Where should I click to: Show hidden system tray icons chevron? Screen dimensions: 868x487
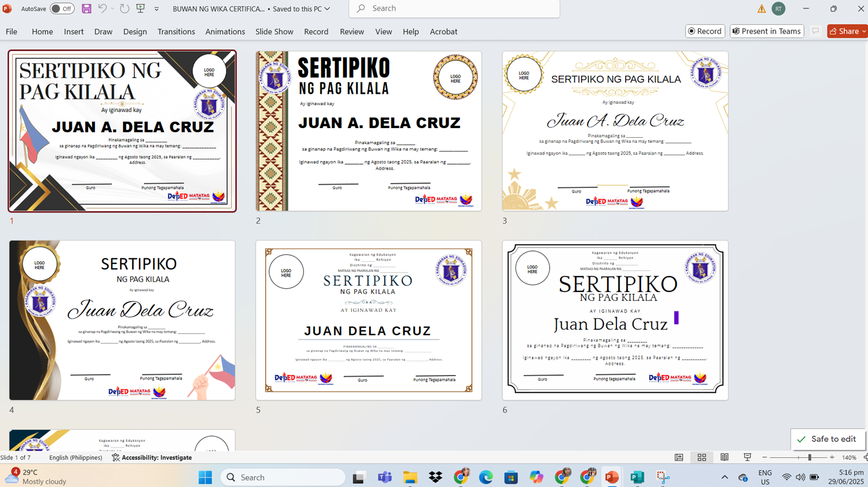725,477
